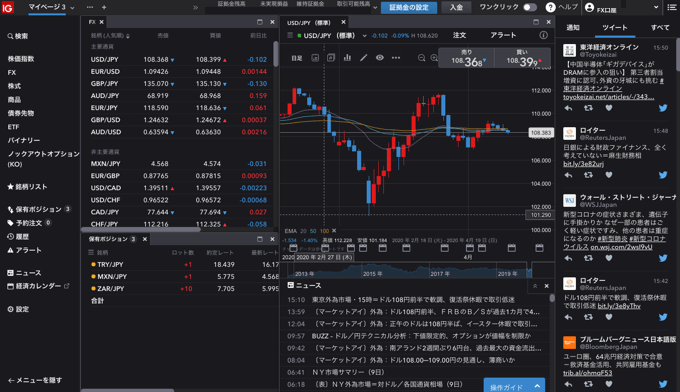Open the FX口座 account dropdown

656,7
